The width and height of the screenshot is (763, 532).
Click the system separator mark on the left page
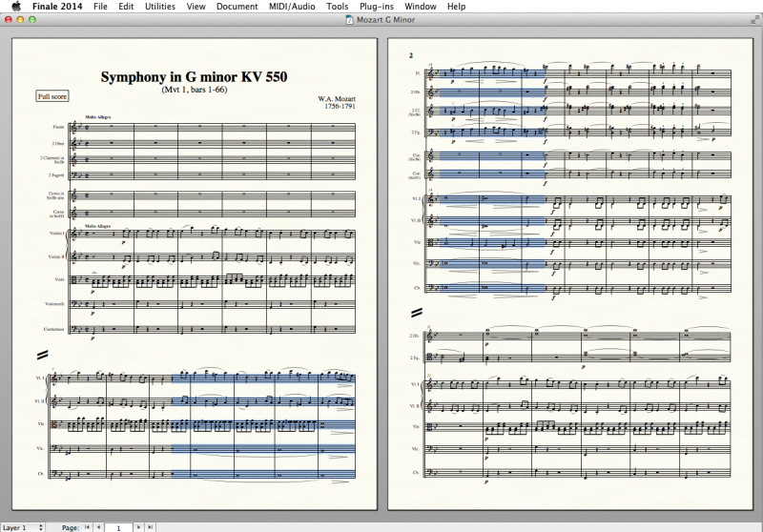42,355
